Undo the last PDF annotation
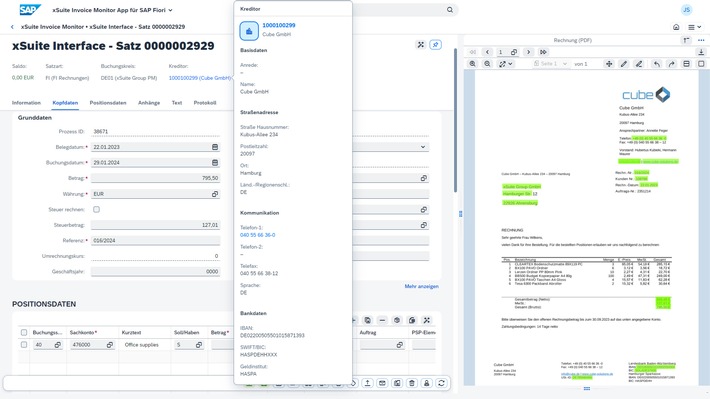The image size is (710, 399). tap(657, 64)
